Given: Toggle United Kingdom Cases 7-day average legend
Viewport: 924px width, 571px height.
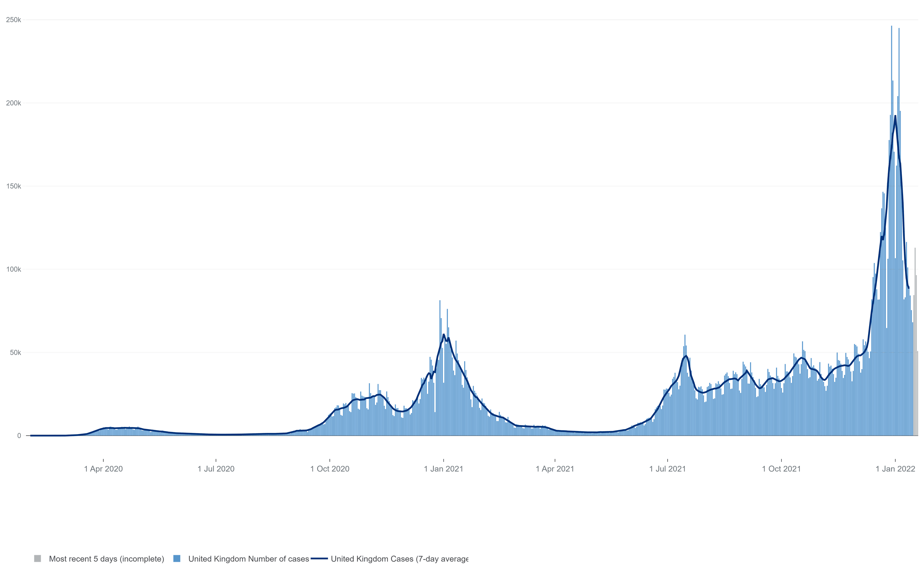Looking at the screenshot, I should (x=390, y=559).
